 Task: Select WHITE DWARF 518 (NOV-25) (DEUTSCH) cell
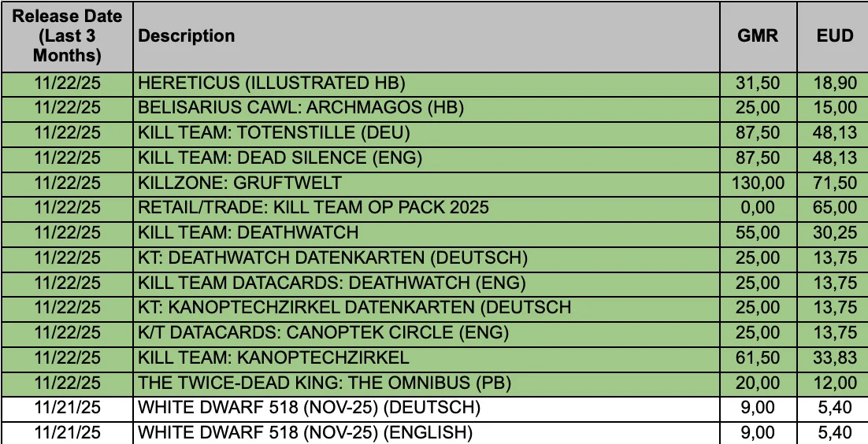click(426, 409)
